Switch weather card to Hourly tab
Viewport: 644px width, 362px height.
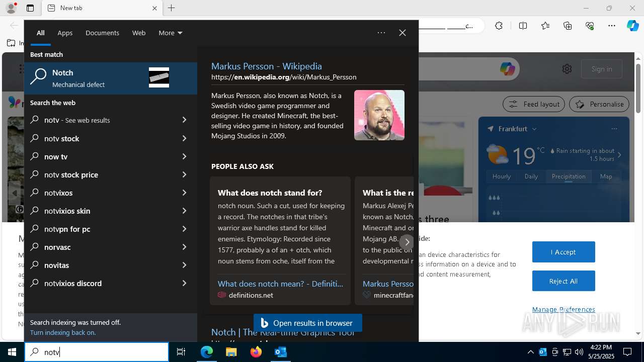tap(502, 176)
